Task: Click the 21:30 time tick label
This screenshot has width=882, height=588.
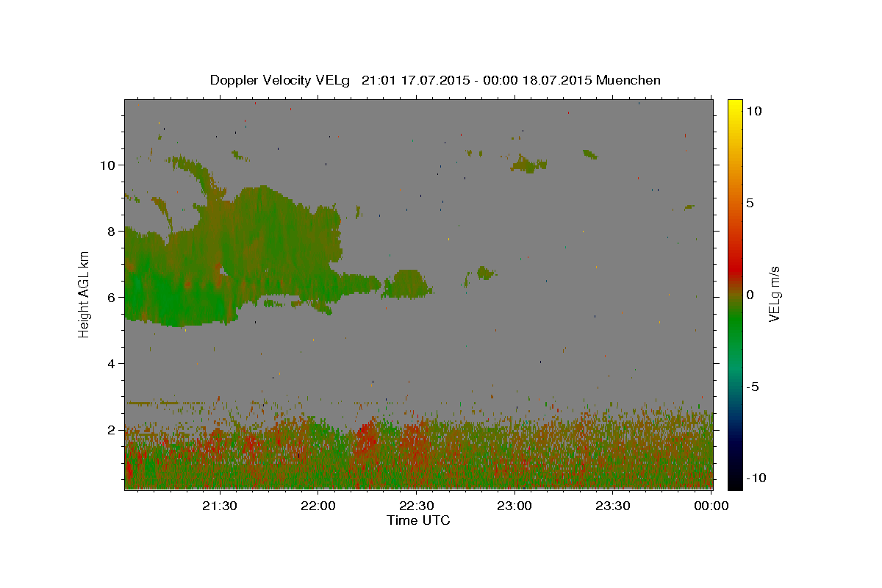Action: [220, 506]
